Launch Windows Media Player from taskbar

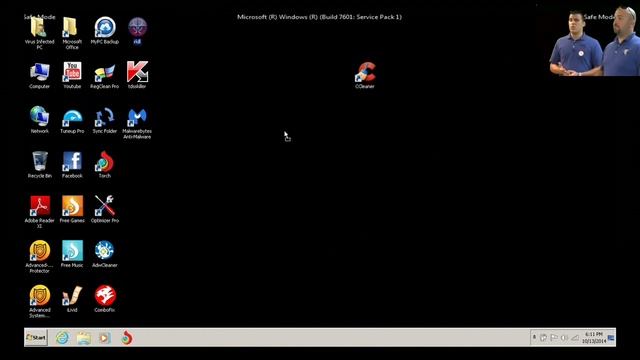pyautogui.click(x=104, y=338)
